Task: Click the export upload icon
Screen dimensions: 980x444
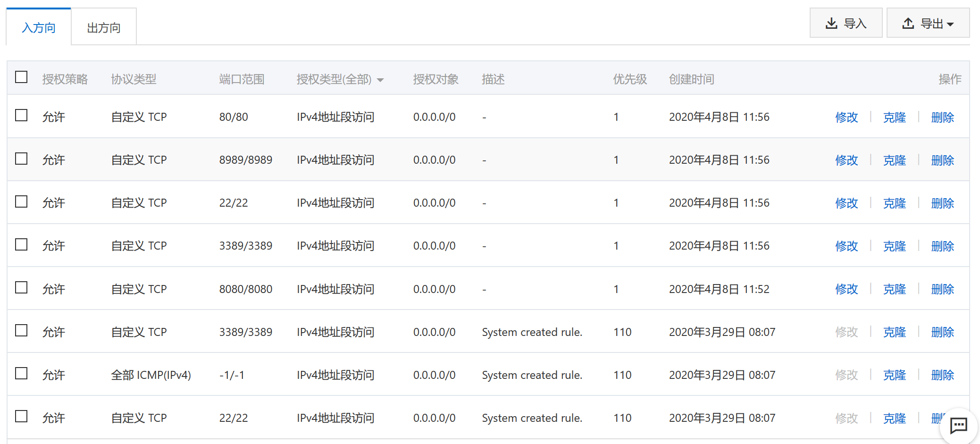Action: [x=908, y=23]
